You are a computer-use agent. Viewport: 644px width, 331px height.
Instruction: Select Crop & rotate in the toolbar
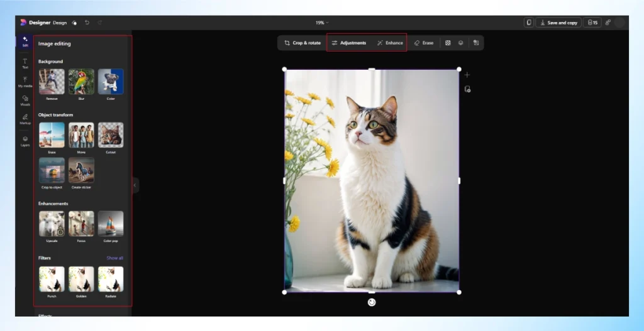coord(303,43)
